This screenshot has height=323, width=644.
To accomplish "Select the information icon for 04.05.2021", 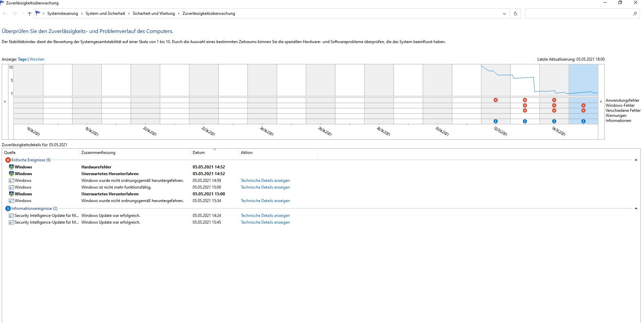I will 554,121.
